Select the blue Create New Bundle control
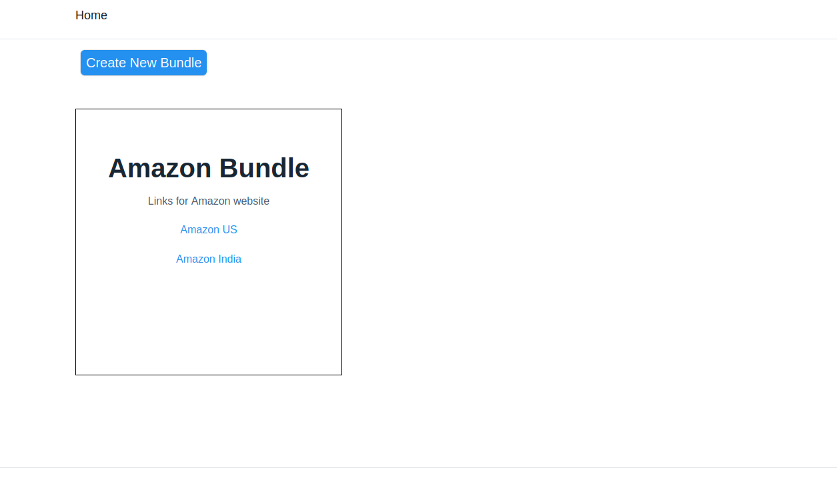This screenshot has height=504, width=837. pos(143,63)
